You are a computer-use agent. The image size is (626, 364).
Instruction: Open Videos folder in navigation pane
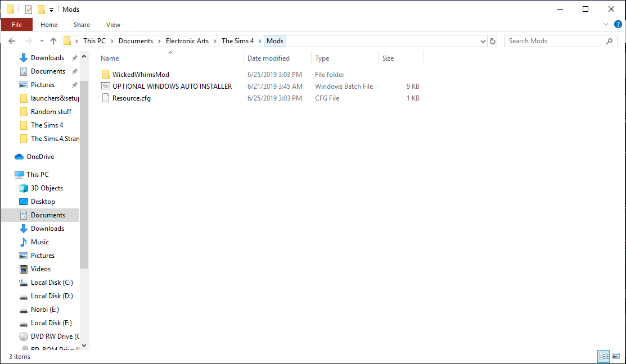click(x=40, y=269)
